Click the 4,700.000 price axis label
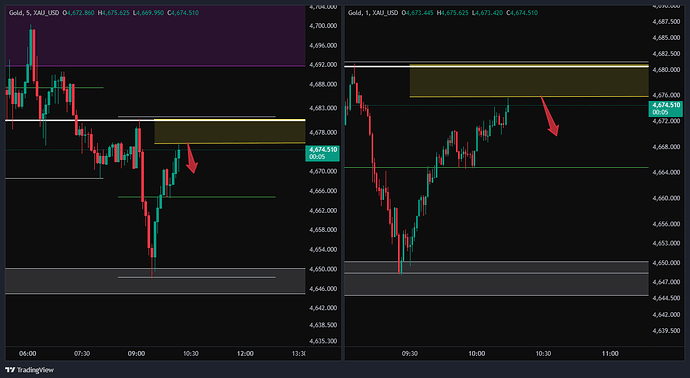The image size is (690, 378). 323,26
